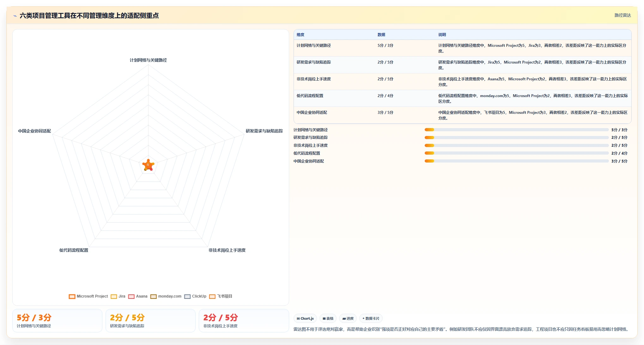Click the small icon before the page title
Viewport: 644px width, 345px height.
pos(15,16)
